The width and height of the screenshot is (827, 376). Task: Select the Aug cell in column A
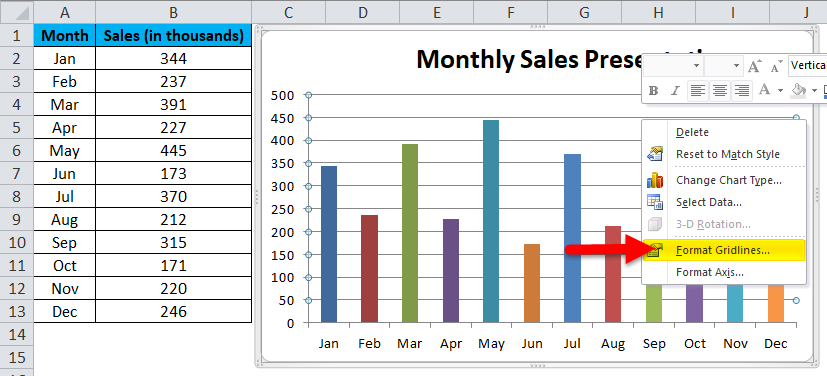[x=64, y=219]
